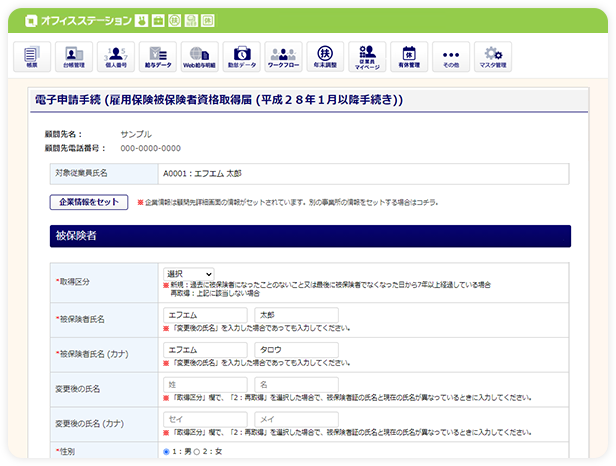Click the 性別 label
The image size is (616, 466).
(x=65, y=452)
